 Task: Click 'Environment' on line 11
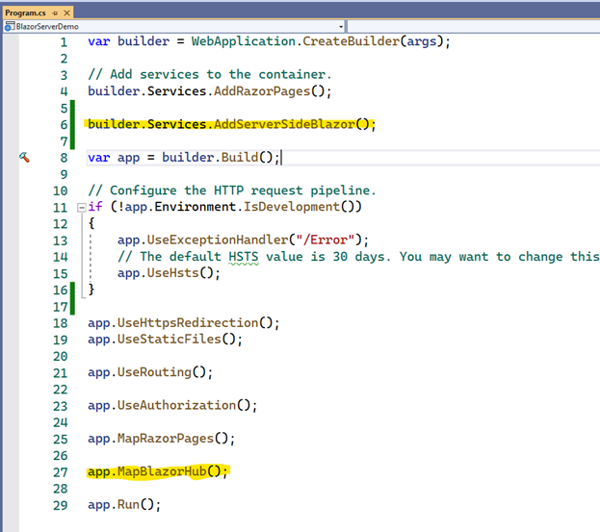(x=195, y=207)
